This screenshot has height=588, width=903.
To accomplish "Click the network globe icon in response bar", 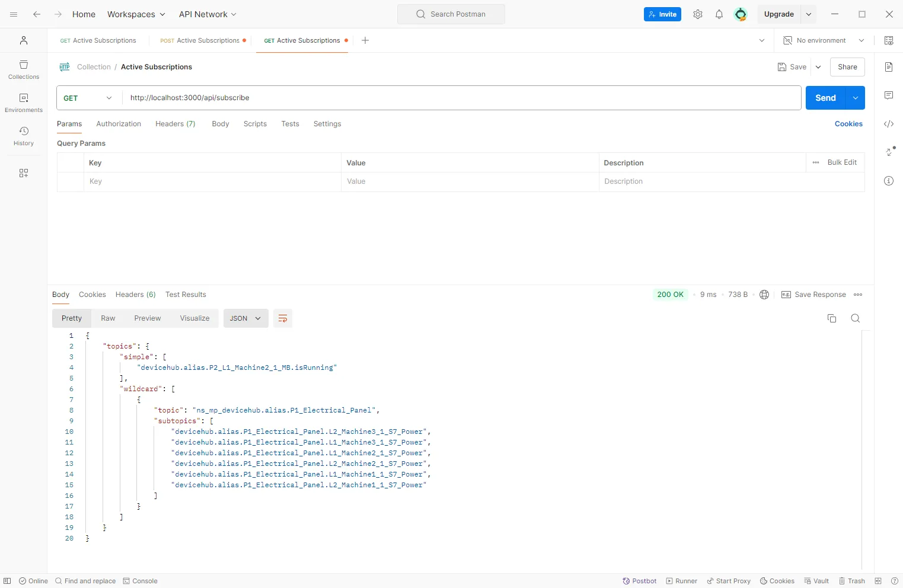I will pos(764,295).
